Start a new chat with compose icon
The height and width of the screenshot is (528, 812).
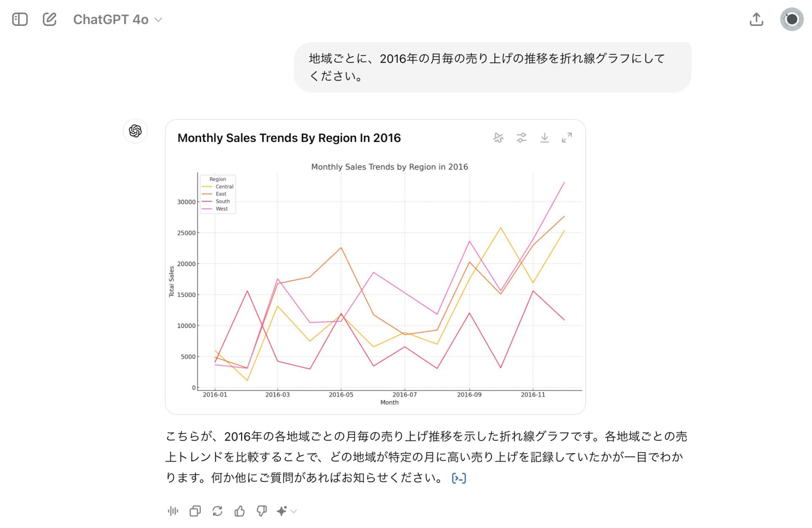(49, 19)
